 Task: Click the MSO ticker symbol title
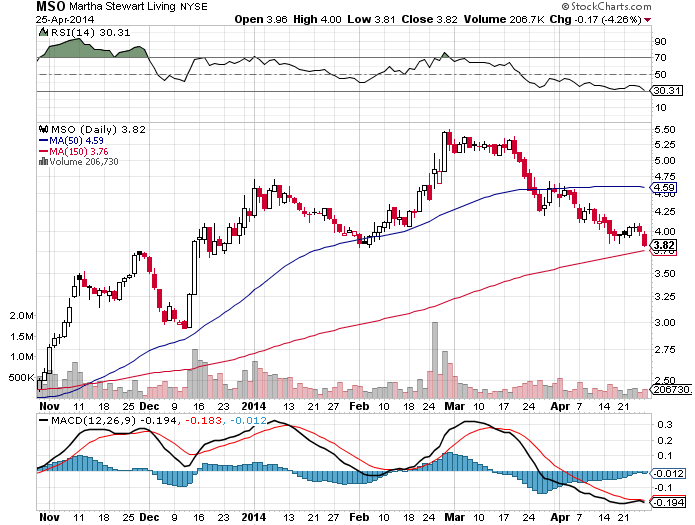click(x=51, y=7)
